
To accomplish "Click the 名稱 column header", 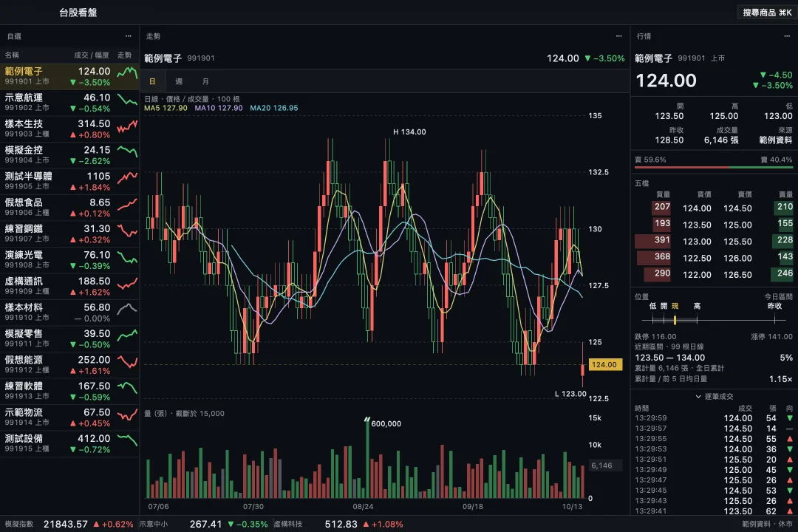I will tap(12, 55).
